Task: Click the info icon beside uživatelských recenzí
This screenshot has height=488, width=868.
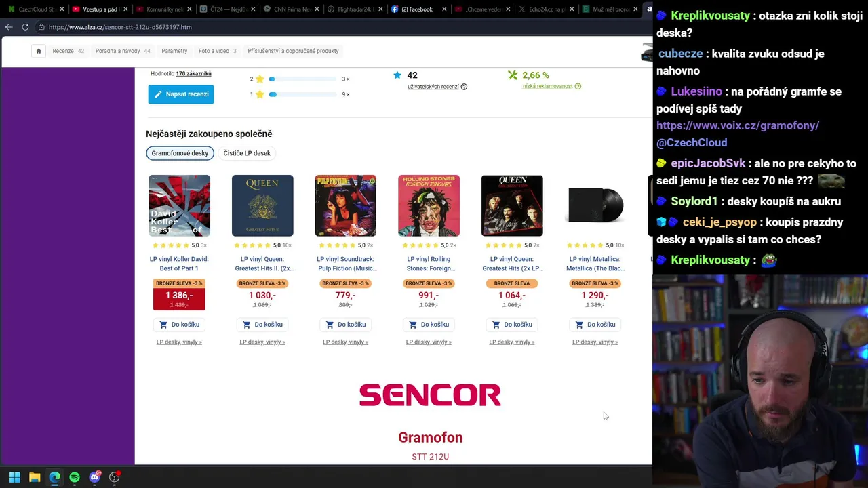Action: tap(464, 87)
